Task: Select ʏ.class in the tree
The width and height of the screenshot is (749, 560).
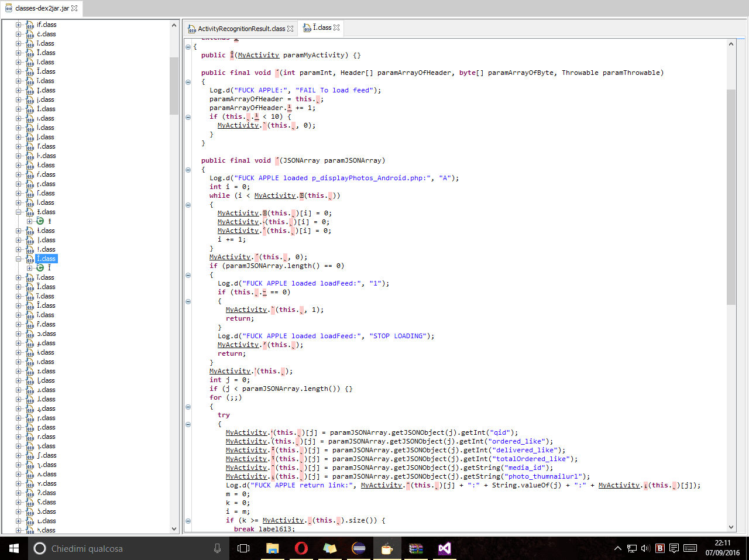Action: pos(47,483)
